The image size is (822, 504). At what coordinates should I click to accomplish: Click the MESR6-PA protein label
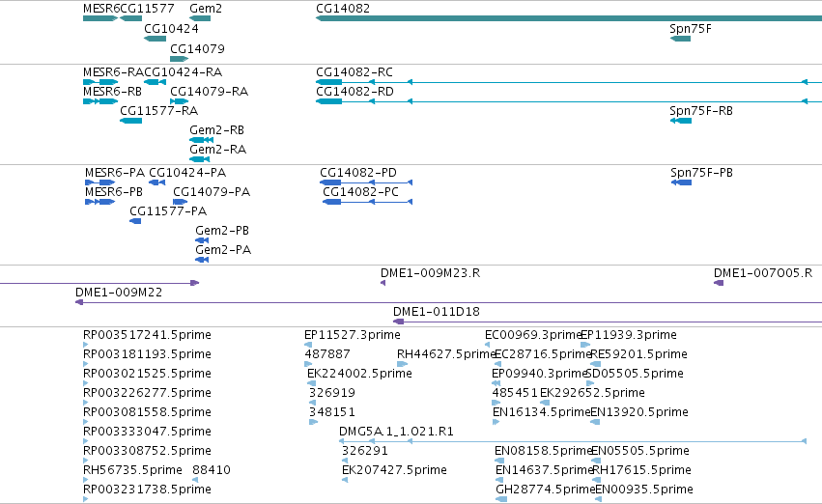point(115,173)
